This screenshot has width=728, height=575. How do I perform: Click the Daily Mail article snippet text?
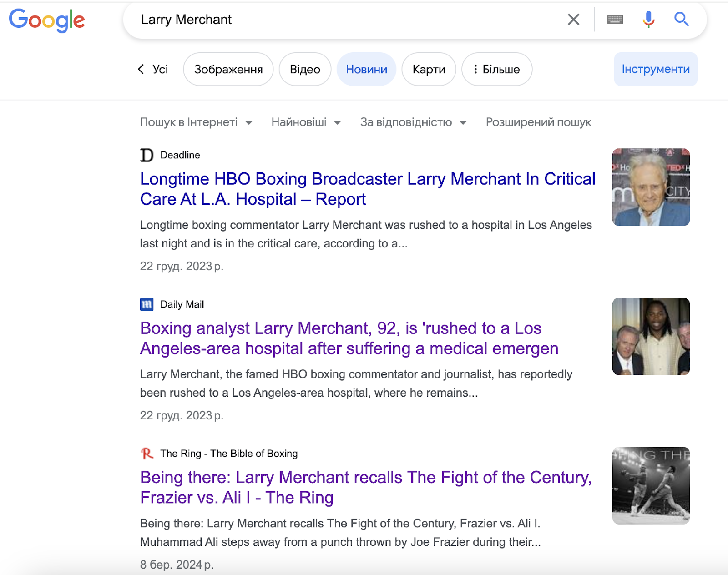356,383
